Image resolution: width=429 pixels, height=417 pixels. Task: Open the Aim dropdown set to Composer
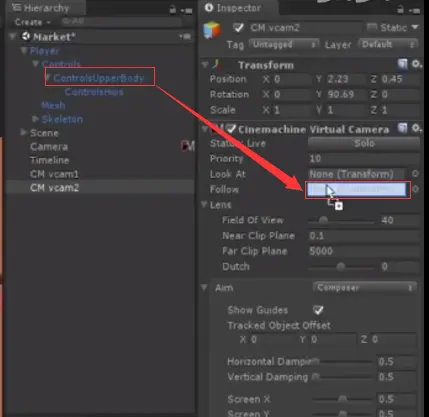click(364, 288)
